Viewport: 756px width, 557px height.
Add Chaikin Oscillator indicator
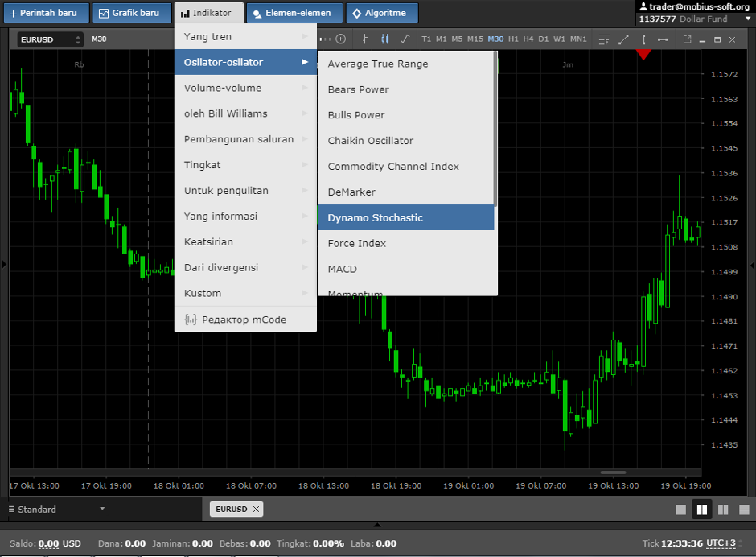(405, 140)
